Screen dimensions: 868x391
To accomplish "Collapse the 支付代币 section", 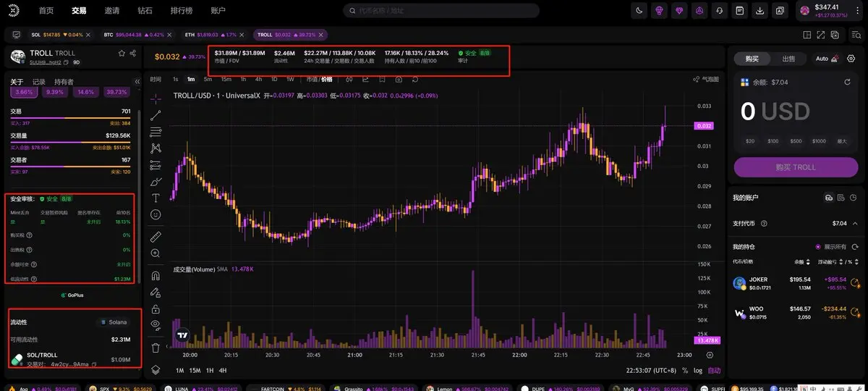I will click(x=855, y=224).
